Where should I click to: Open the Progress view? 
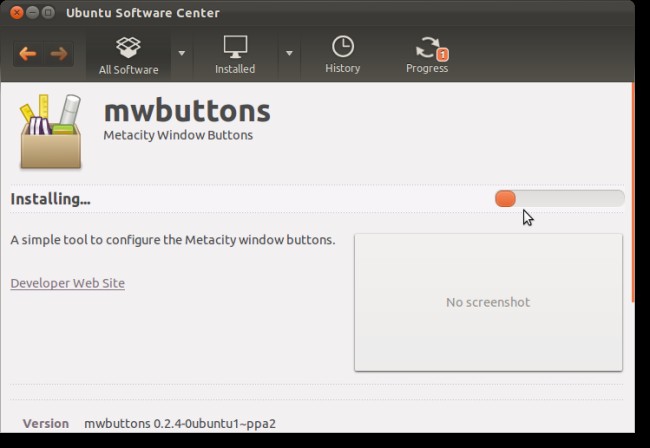pos(427,56)
